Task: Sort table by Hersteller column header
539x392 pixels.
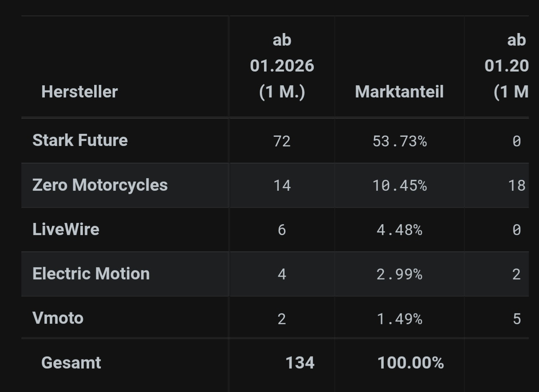Action: (x=80, y=92)
